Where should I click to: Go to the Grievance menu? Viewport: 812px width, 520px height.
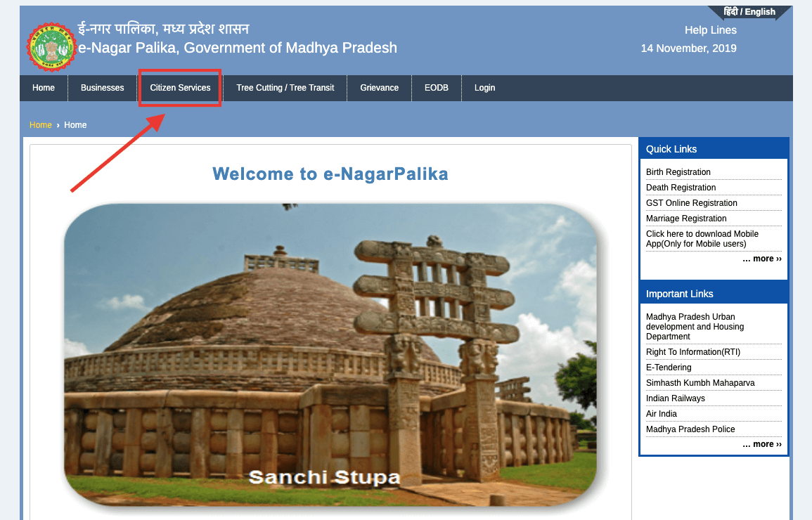point(379,88)
